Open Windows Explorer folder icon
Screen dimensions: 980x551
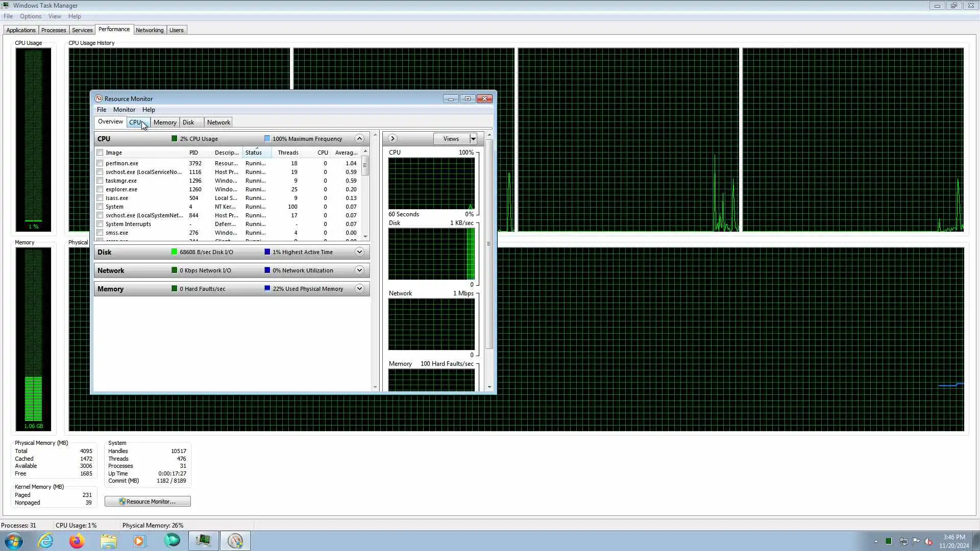(109, 541)
